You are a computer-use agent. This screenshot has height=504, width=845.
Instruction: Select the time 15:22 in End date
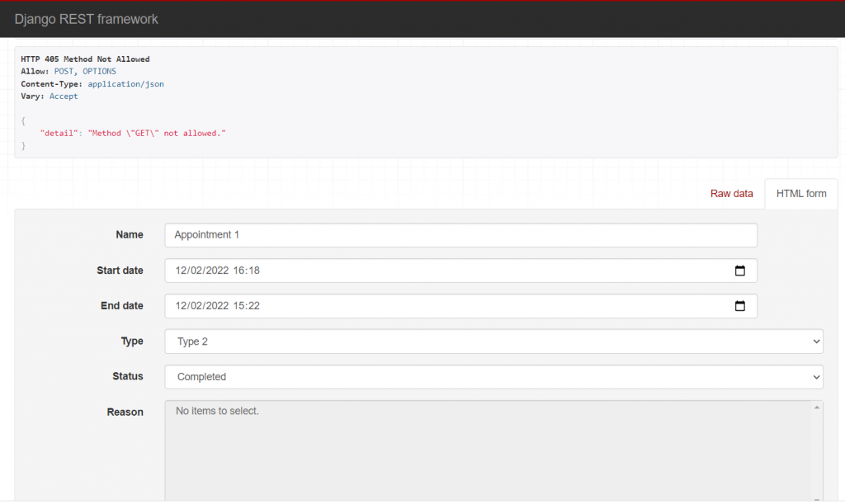pyautogui.click(x=247, y=306)
